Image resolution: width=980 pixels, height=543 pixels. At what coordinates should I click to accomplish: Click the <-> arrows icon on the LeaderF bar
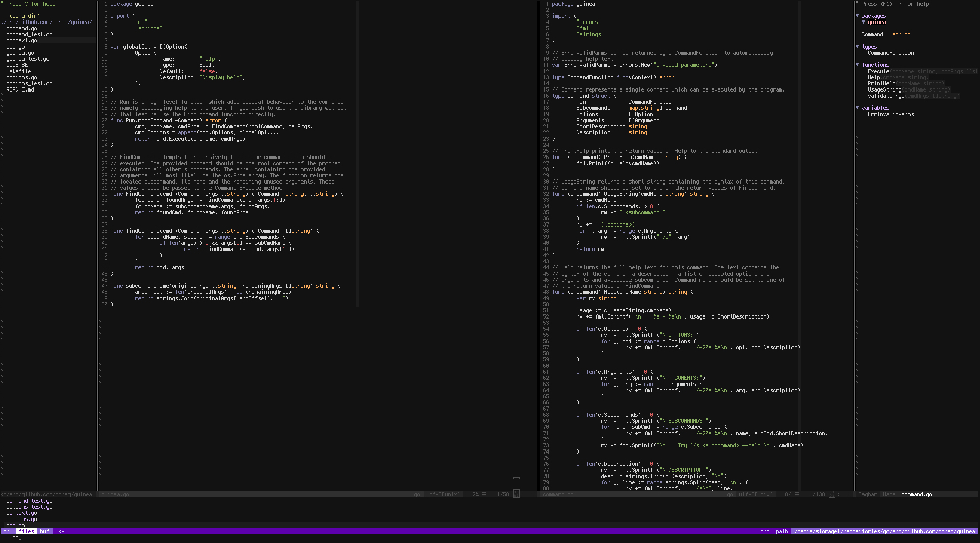(63, 531)
